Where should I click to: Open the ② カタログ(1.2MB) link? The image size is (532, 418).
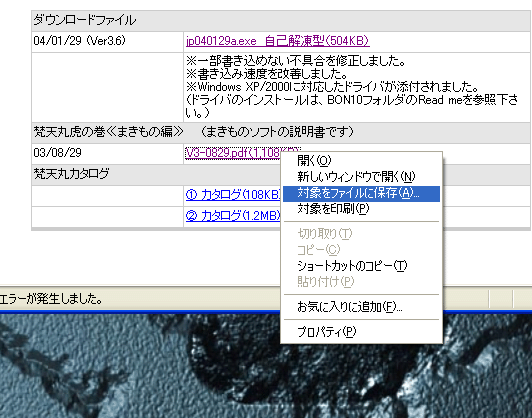pos(233,215)
